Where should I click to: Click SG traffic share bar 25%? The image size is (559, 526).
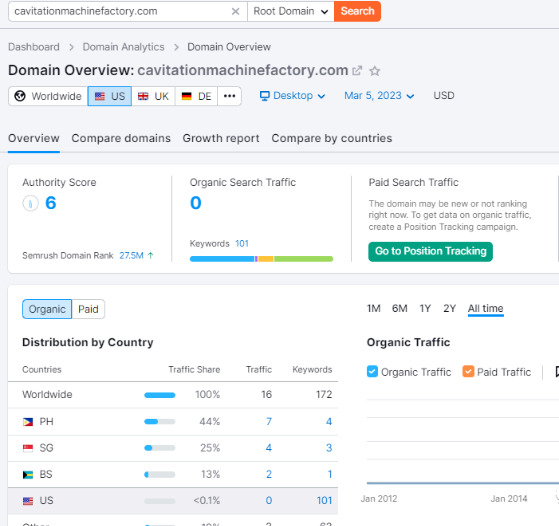tap(160, 448)
